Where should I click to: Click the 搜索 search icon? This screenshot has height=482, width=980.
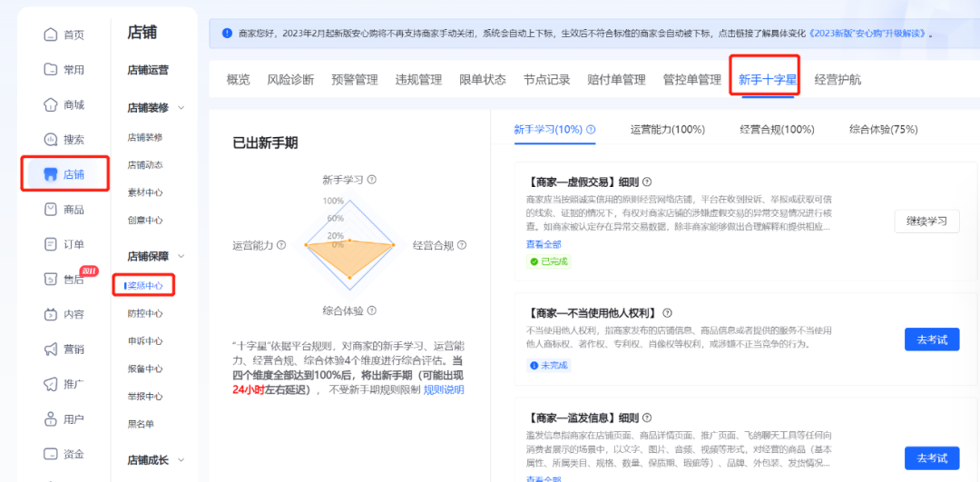tap(50, 140)
